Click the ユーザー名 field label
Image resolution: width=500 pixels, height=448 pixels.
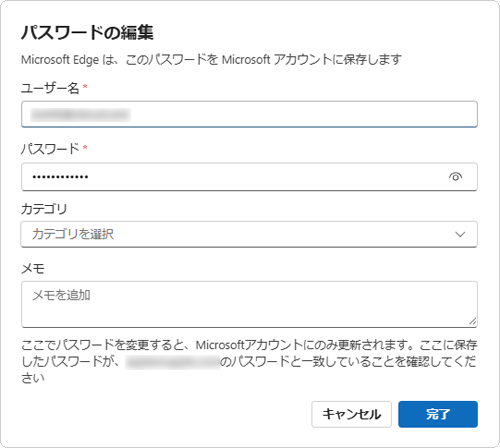tap(50, 88)
